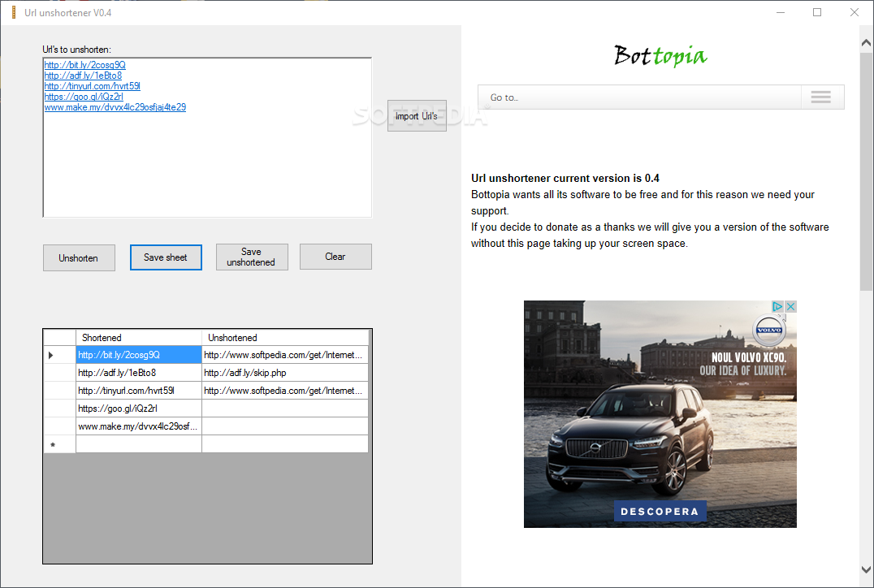Select the row header of the adf.ly row
The image size is (874, 588).
click(59, 373)
